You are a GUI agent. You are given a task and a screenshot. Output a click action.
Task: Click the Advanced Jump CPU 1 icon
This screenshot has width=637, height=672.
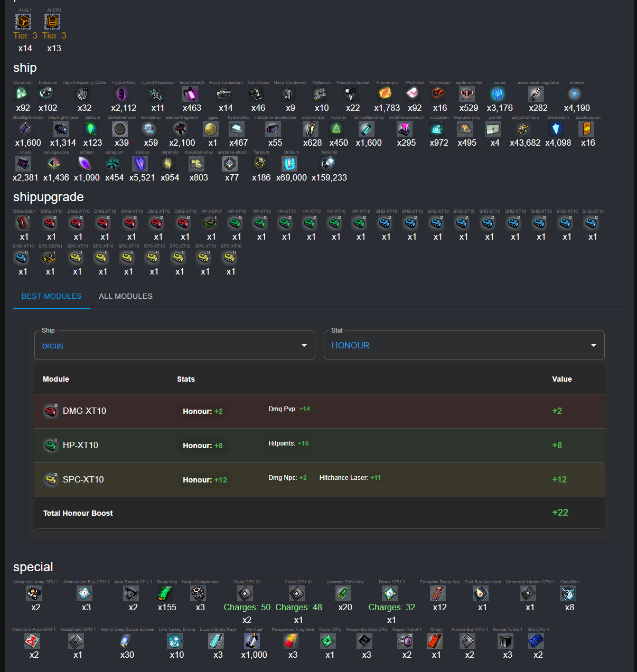34,593
